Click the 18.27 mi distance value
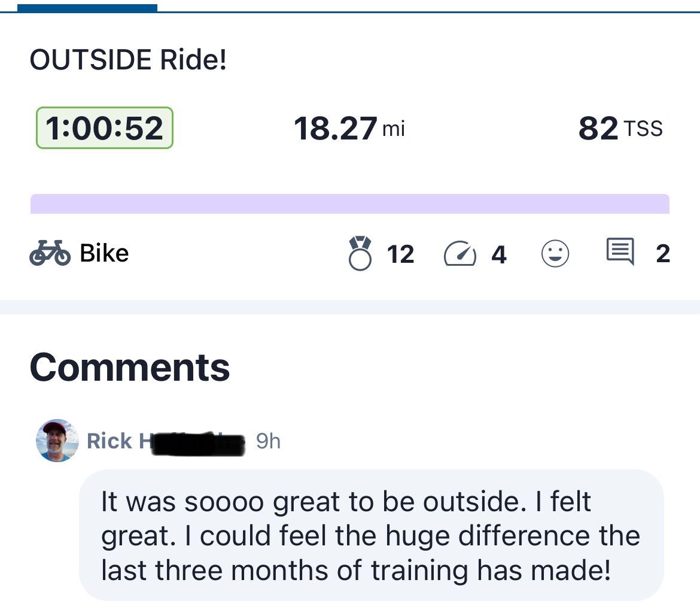 point(349,129)
